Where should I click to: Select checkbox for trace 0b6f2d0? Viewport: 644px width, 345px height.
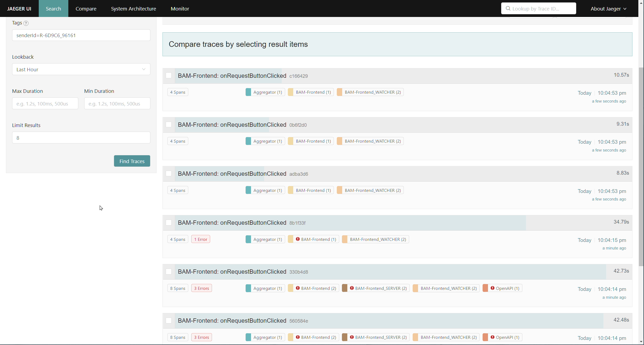point(169,124)
